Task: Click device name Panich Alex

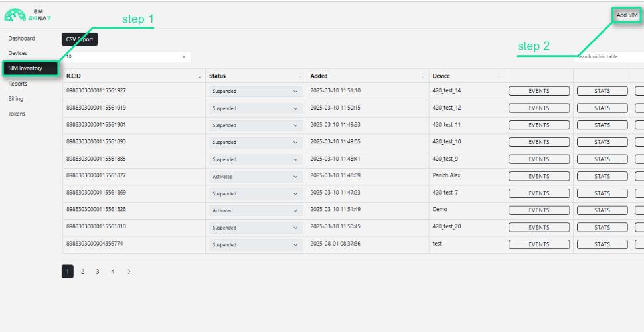Action: click(446, 175)
